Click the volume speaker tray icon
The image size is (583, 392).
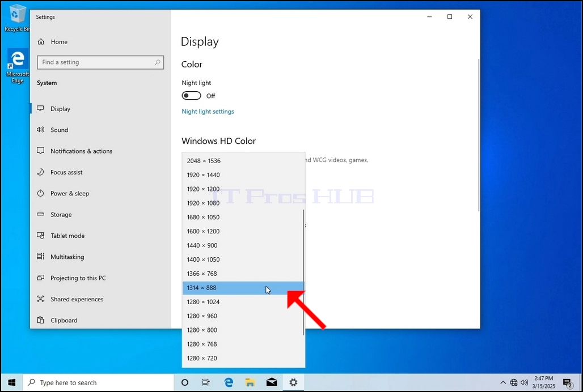[x=525, y=382]
